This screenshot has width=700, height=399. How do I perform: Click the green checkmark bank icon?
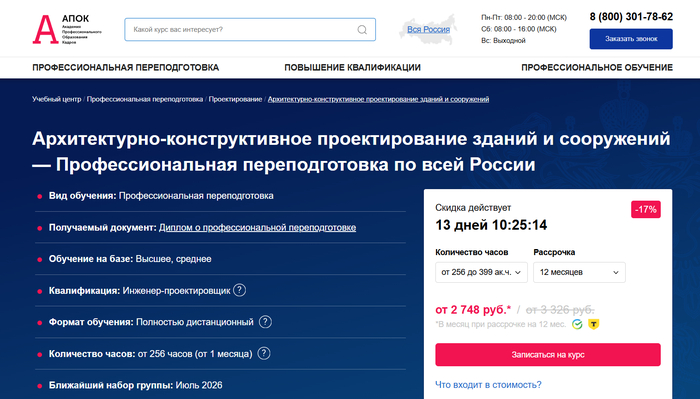coord(577,324)
